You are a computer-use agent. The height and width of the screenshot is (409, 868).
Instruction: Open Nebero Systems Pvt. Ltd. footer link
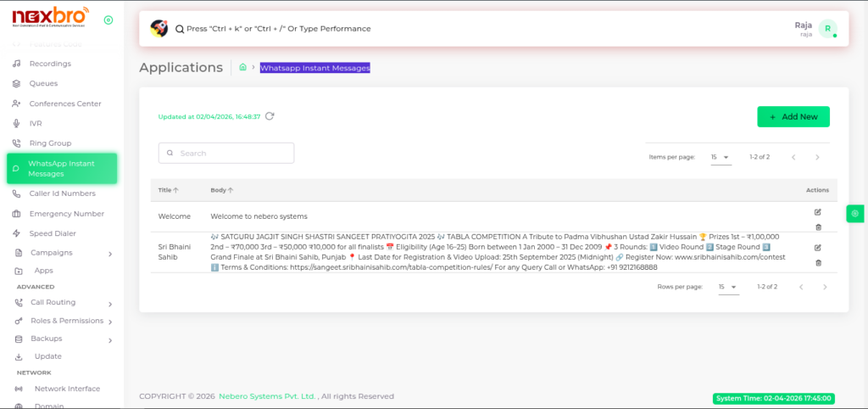coord(267,396)
